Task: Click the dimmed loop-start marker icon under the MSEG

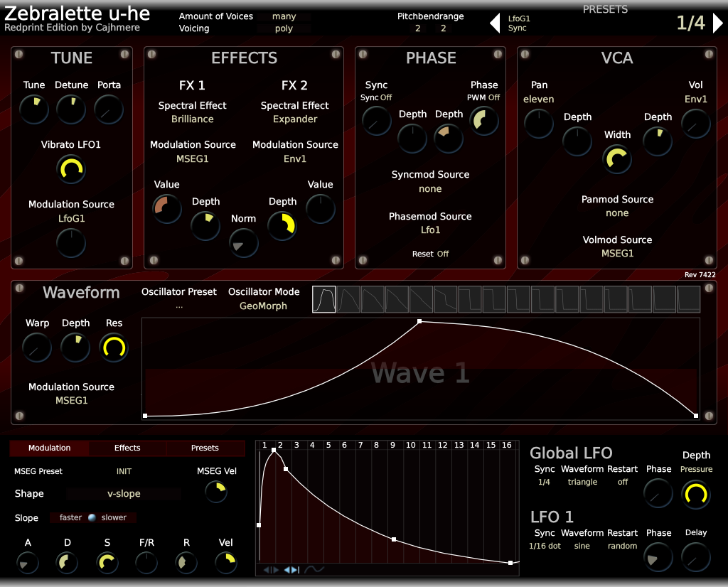Action: (271, 569)
